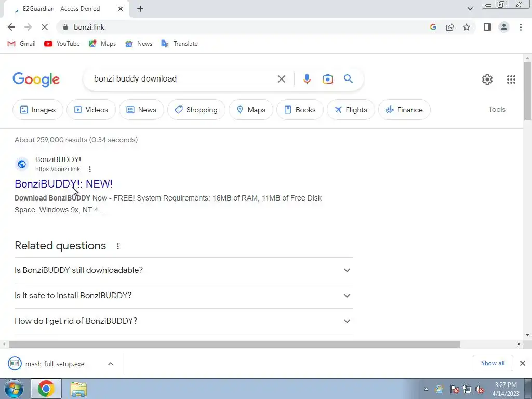Click the lock icon beside bonzi.link

pyautogui.click(x=65, y=27)
